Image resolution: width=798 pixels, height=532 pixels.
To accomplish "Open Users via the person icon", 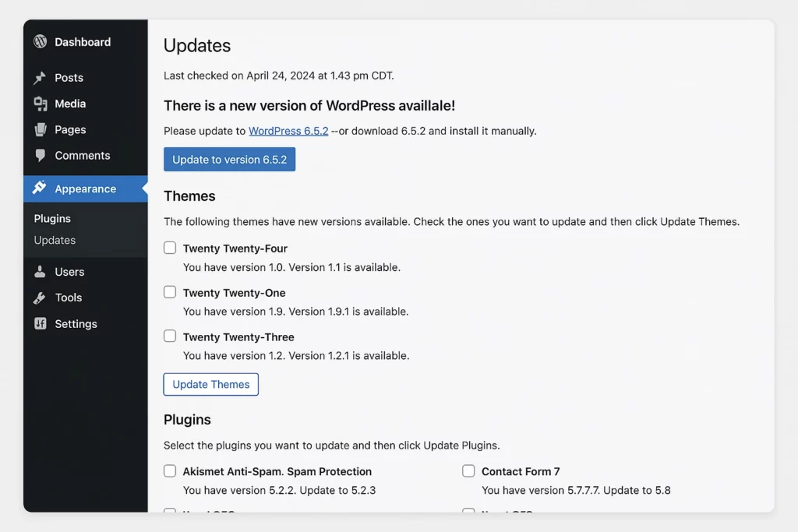I will 41,271.
